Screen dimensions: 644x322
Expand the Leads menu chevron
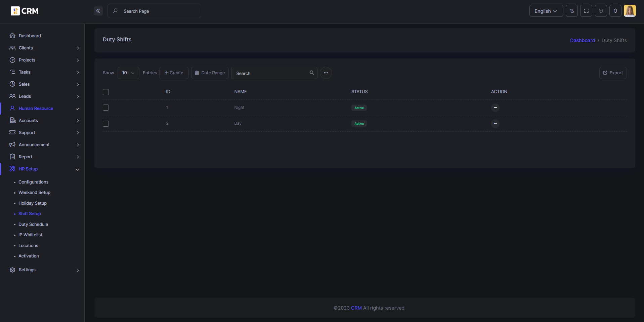(78, 96)
